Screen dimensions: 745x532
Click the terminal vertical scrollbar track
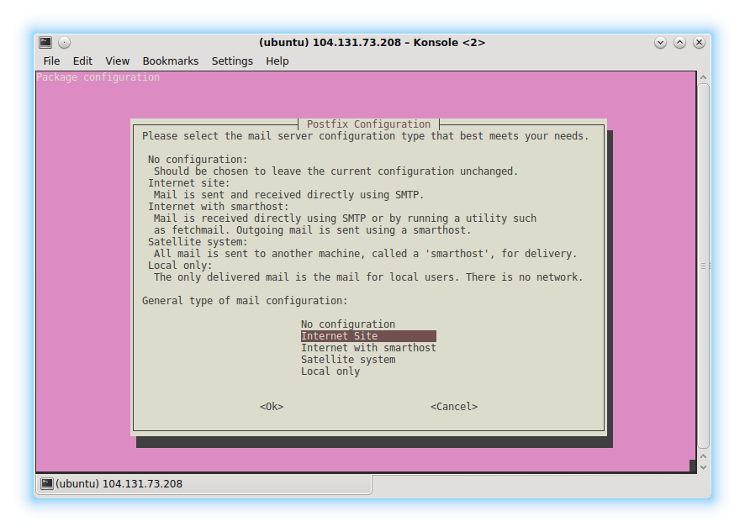(x=704, y=266)
